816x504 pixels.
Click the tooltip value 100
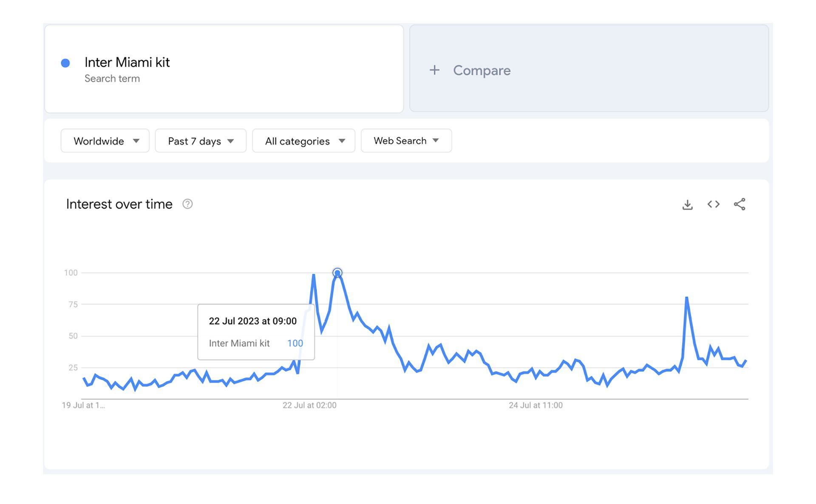tap(295, 343)
